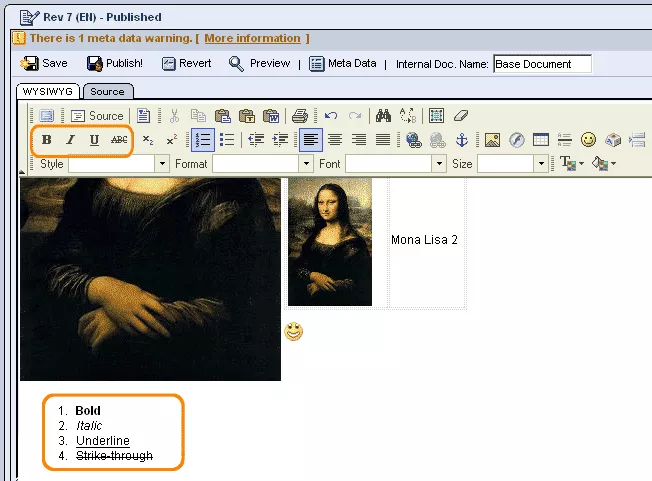Viewport: 652px width, 481px height.
Task: Click the Mona Lisa 2 table cell
Action: coord(427,243)
